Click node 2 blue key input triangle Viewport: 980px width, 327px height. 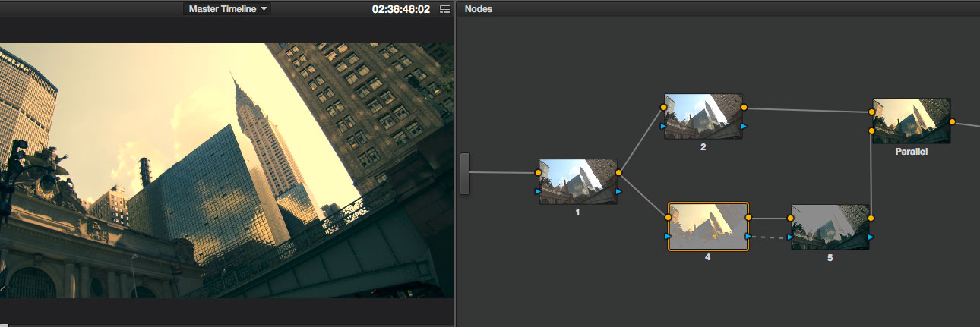point(664,126)
